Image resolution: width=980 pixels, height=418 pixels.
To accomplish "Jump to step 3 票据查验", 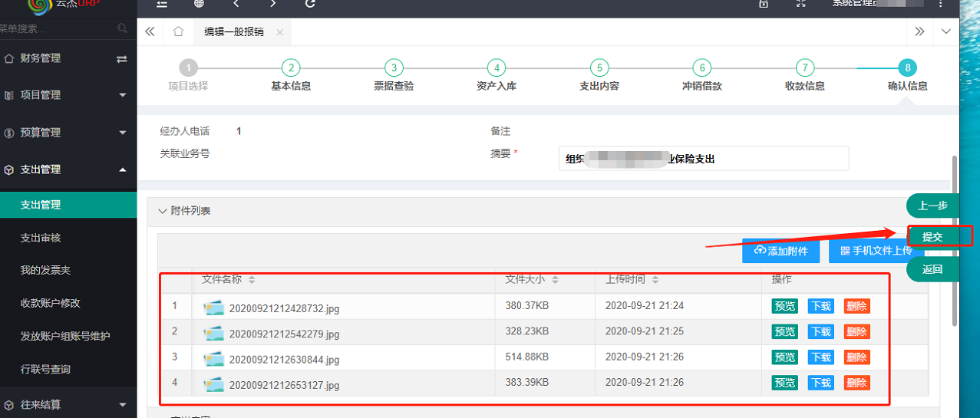I will 394,67.
